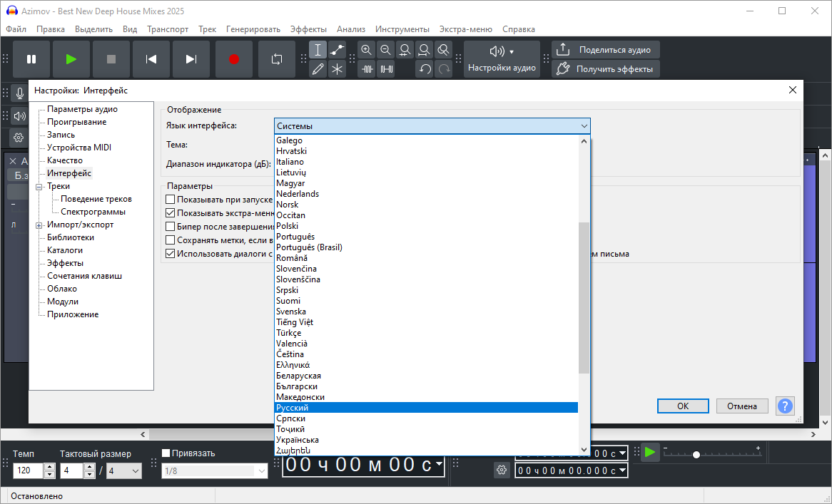832x504 pixels.
Task: Click the red Record button
Action: (x=234, y=59)
